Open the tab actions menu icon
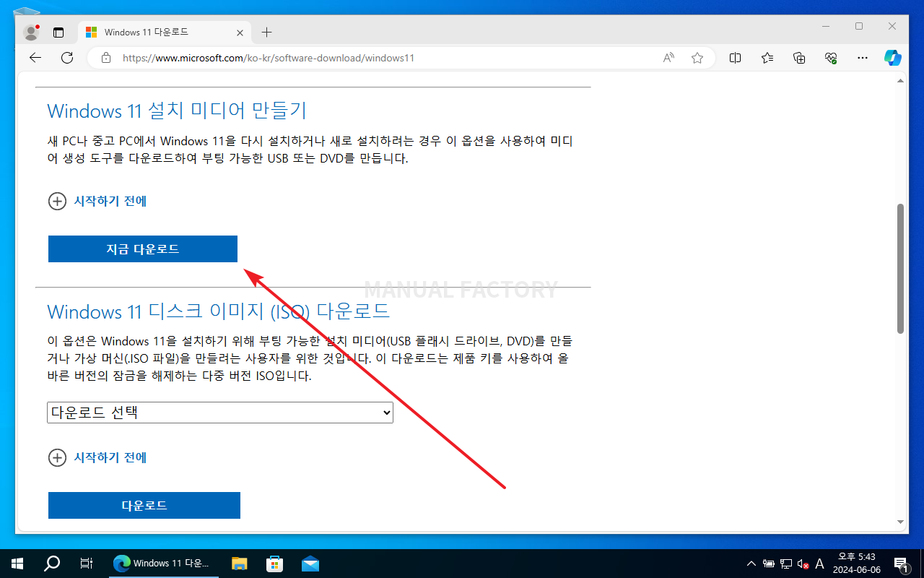This screenshot has width=924, height=578. pos(58,33)
